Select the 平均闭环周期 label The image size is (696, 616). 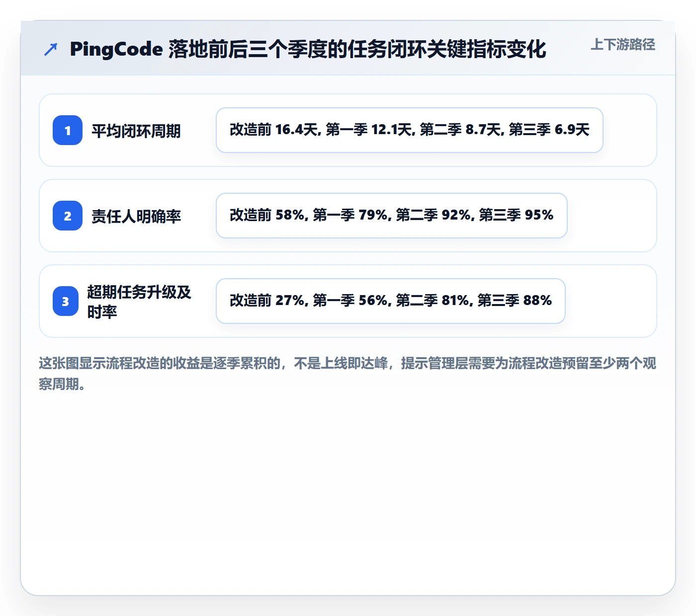pyautogui.click(x=136, y=131)
